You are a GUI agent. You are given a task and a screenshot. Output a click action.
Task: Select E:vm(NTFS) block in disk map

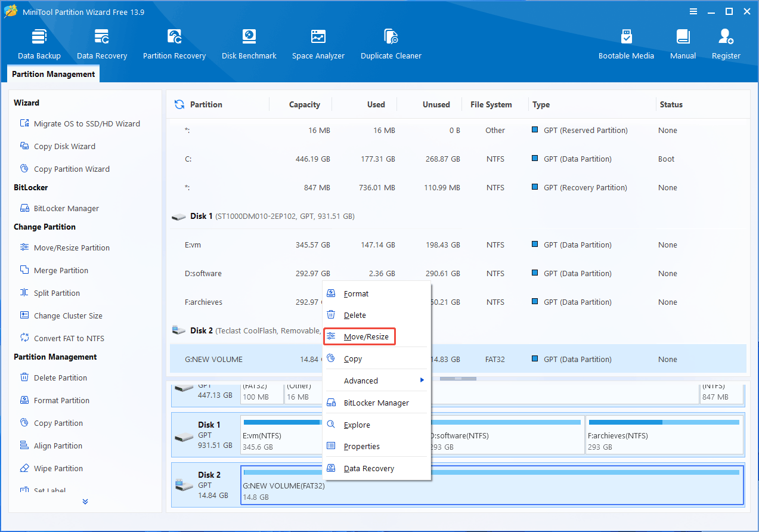point(281,435)
